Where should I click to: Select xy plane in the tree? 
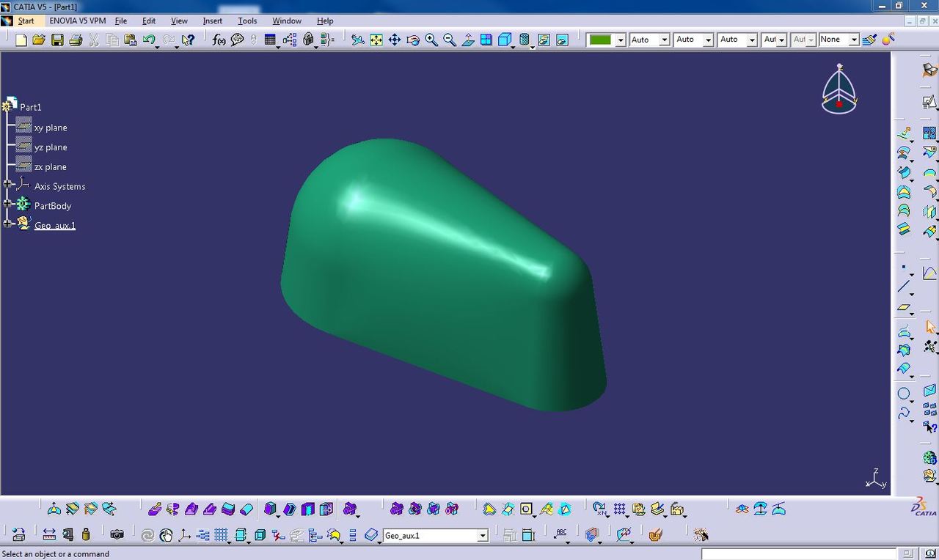pos(51,128)
